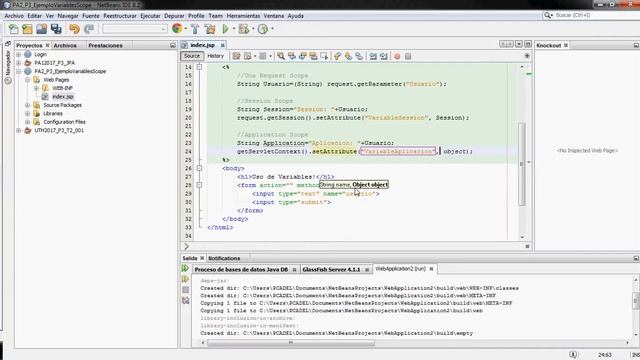This screenshot has width=640, height=360.
Task: Run the project with green play icon
Action: [225, 29]
